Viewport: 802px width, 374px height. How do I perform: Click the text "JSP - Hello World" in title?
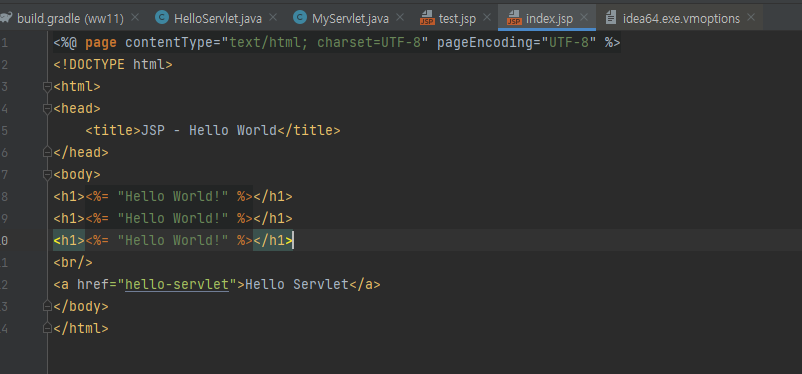(209, 130)
